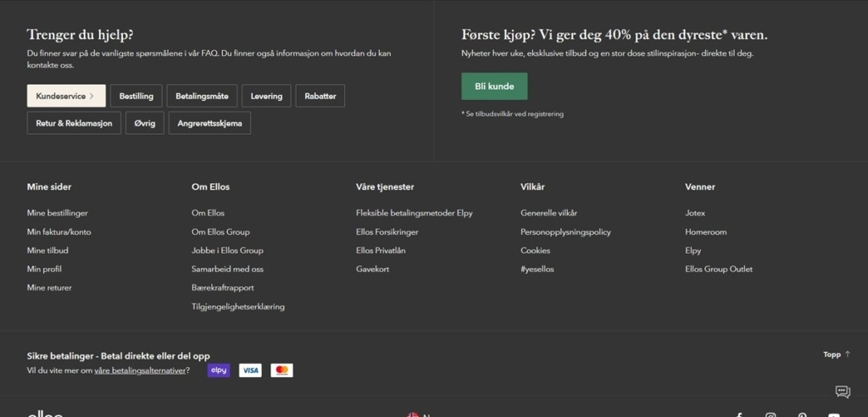
Task: Open the Tilgjengelighetserklæring link
Action: [x=238, y=306]
